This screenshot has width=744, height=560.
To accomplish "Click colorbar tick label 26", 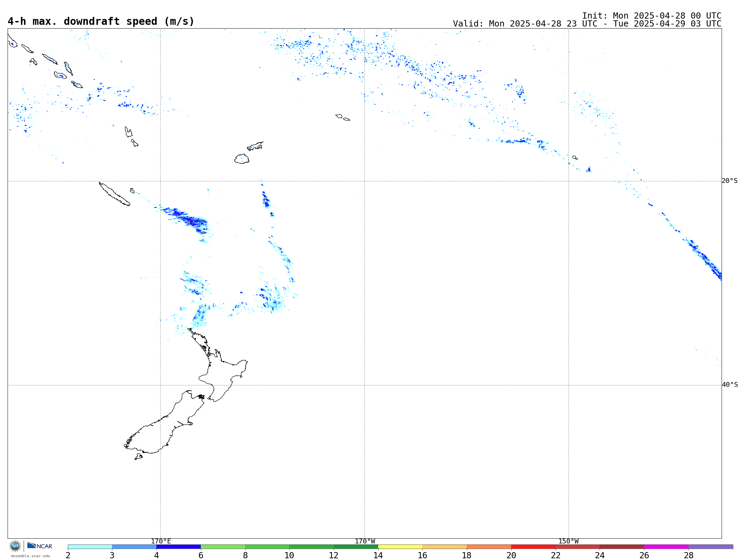I will click(x=644, y=555).
